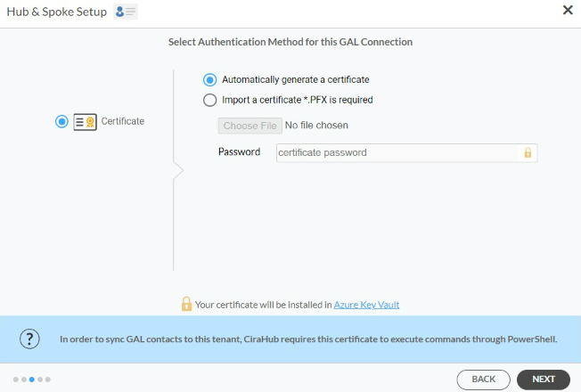
Task: Click the fourth step progress dot
Action: [40, 380]
